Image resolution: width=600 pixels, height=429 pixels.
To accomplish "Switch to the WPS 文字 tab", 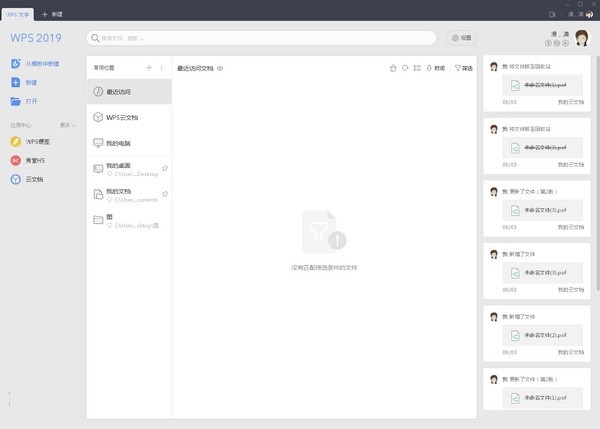I will 18,15.
